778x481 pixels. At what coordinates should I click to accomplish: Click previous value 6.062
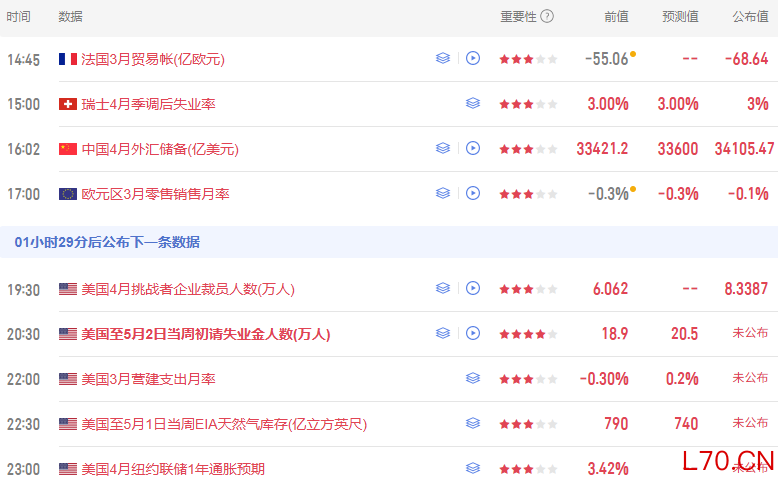pyautogui.click(x=611, y=288)
